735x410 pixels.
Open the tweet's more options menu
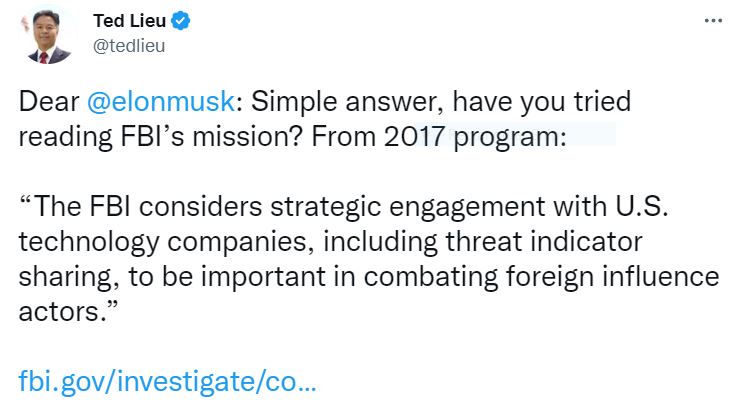[712, 20]
